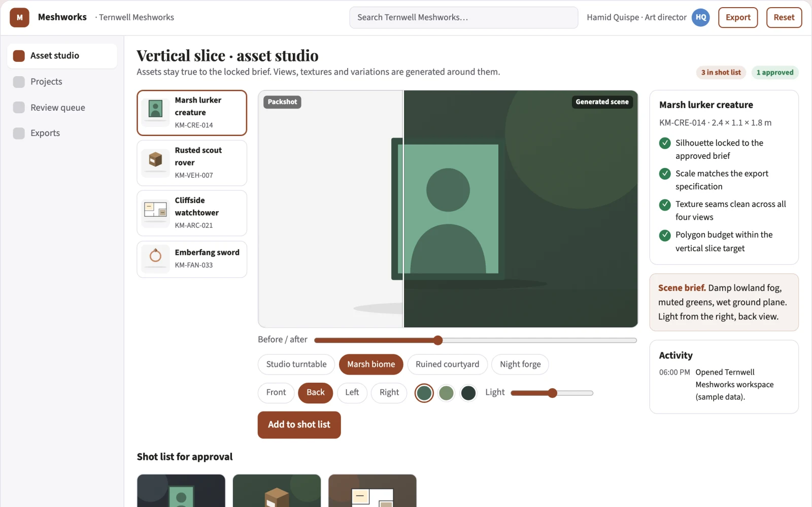Click the Projects sidebar icon

[19, 82]
